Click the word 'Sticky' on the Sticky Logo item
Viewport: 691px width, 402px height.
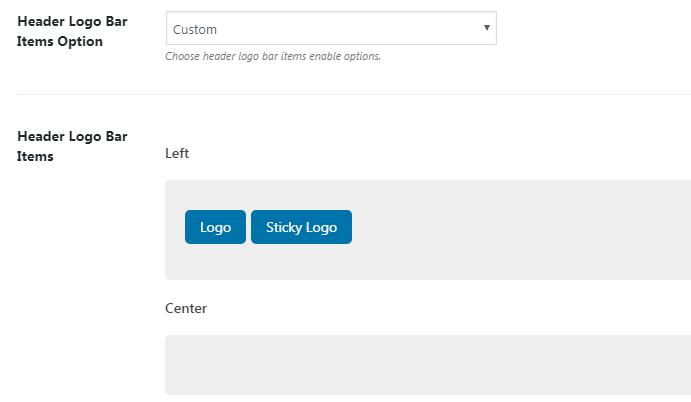click(284, 227)
